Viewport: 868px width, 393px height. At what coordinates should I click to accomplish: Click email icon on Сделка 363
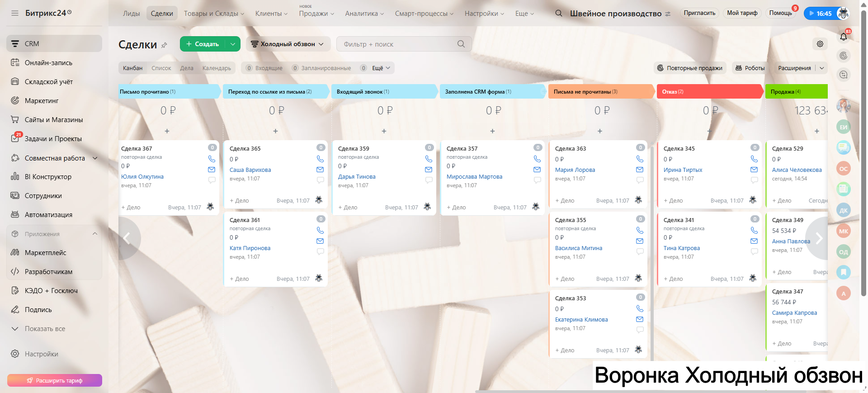[x=640, y=170]
